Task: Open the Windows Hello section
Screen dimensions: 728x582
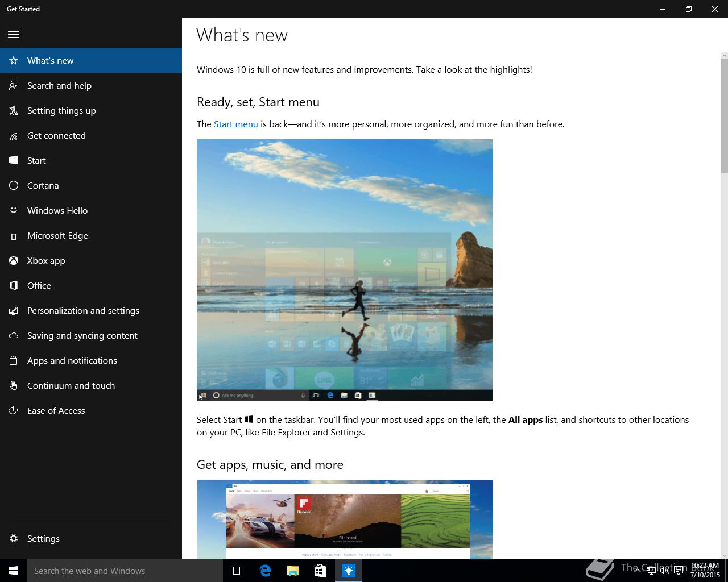Action: 91,210
